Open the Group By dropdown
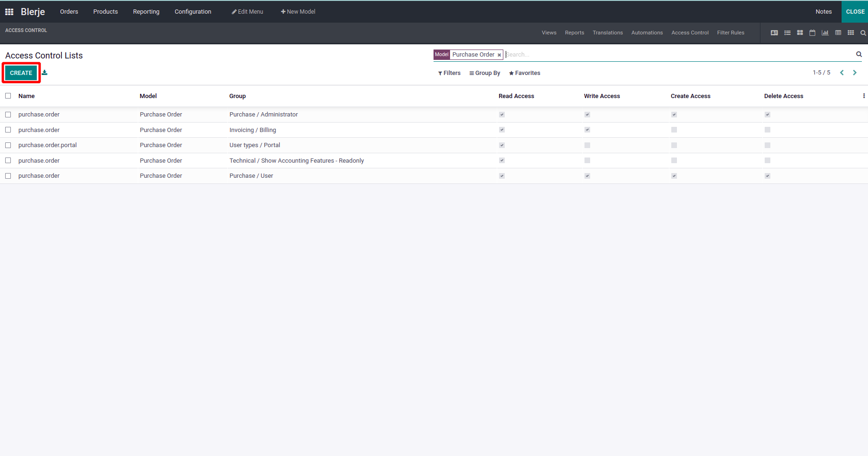Screen dimensions: 868x456 coord(485,73)
